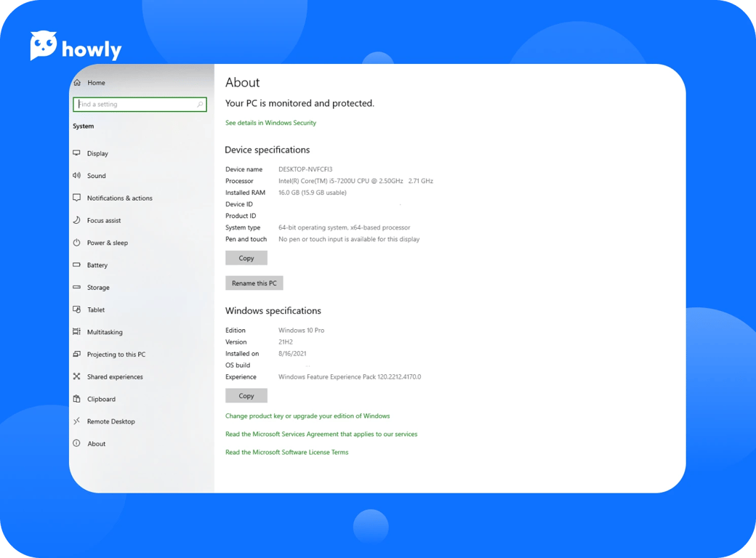Viewport: 756px width, 558px height.
Task: Click Change product key or upgrade link
Action: tap(307, 416)
